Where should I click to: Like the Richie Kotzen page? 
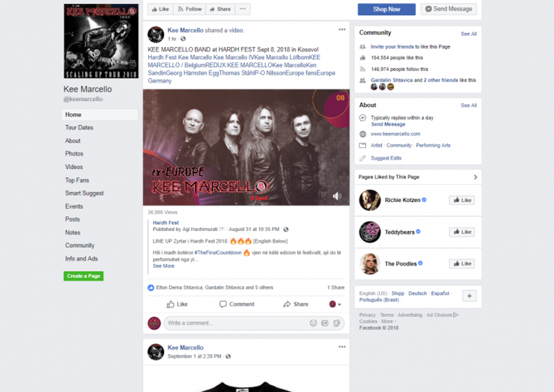pos(462,201)
